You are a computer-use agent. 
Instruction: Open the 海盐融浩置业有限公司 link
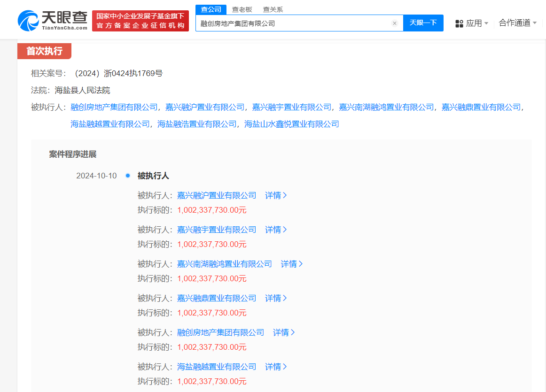pos(197,124)
